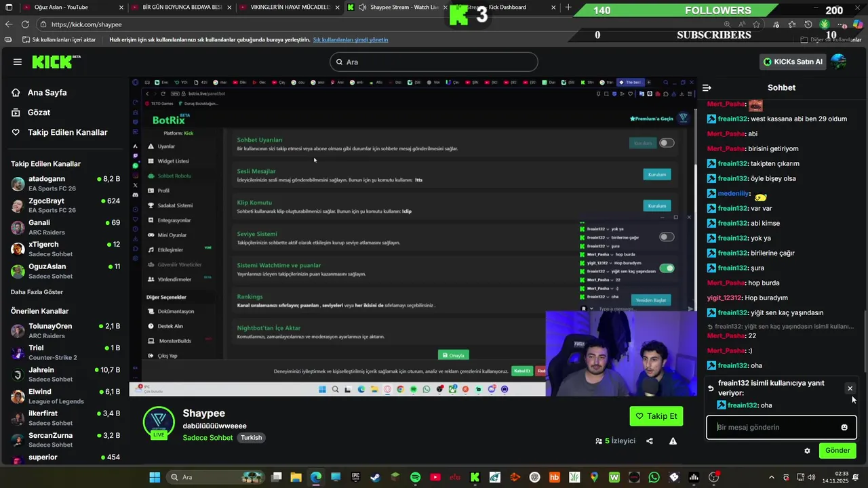Click Sık kullanılanları şimdi yönetin link
Screen dimensions: 868x488
[351, 40]
